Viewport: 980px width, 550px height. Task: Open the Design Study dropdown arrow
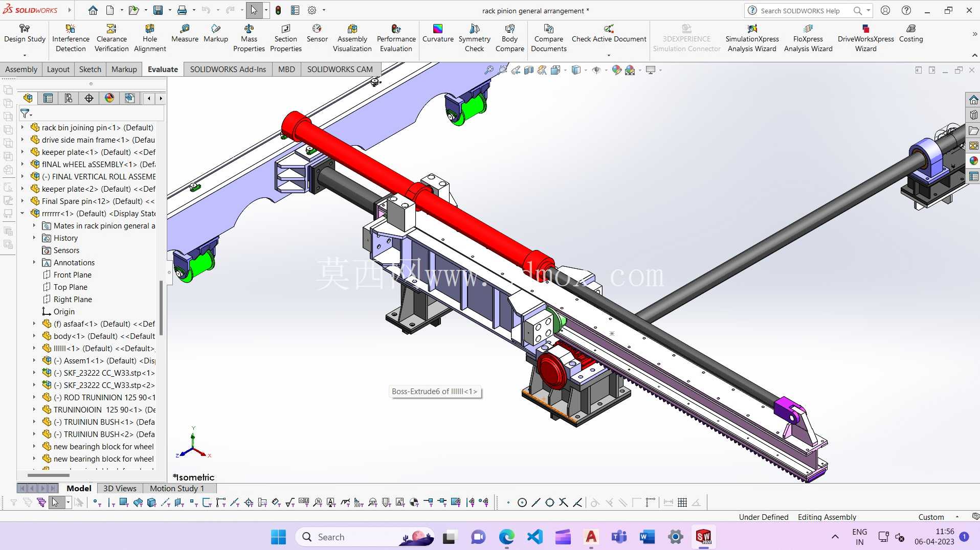[x=25, y=55]
